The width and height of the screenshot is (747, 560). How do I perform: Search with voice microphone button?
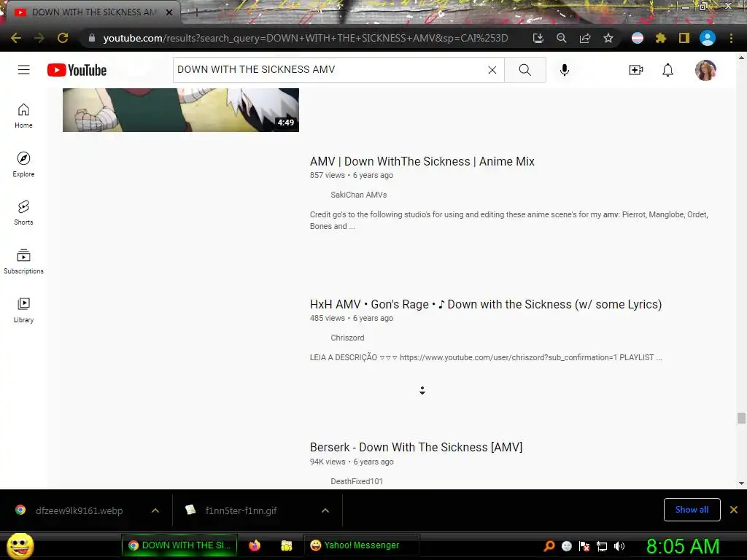(x=564, y=70)
